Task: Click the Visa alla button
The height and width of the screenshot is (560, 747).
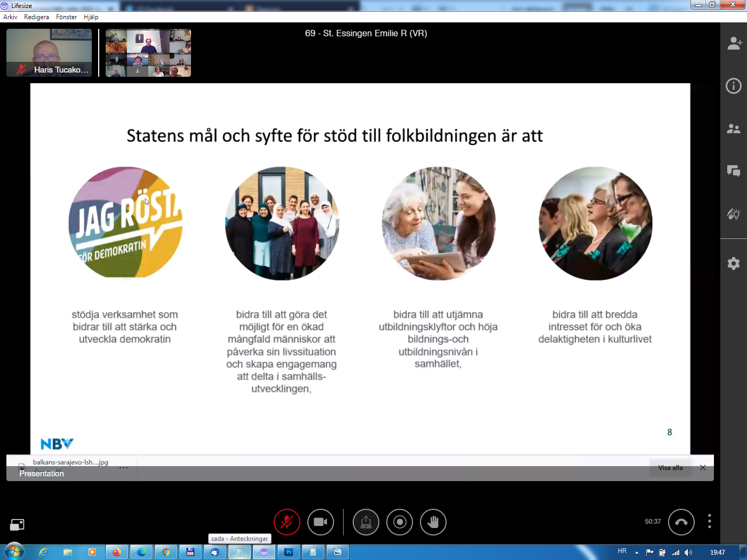Action: pos(670,468)
